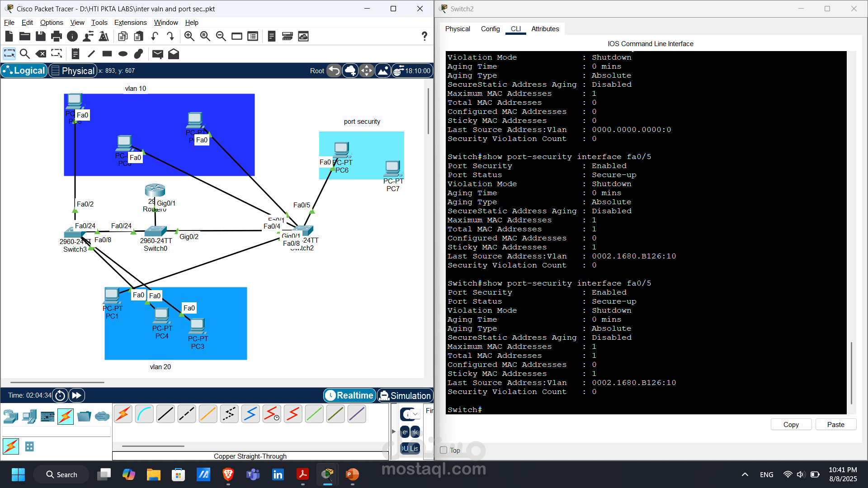Select the Draw Rectangle tool

(107, 54)
